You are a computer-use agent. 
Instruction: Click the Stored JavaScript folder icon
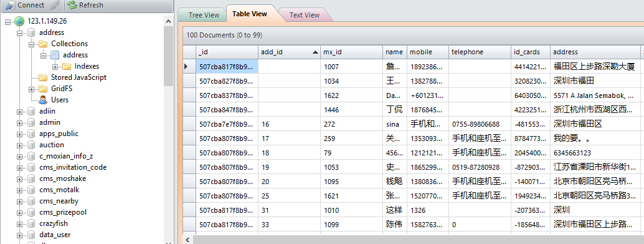point(43,77)
